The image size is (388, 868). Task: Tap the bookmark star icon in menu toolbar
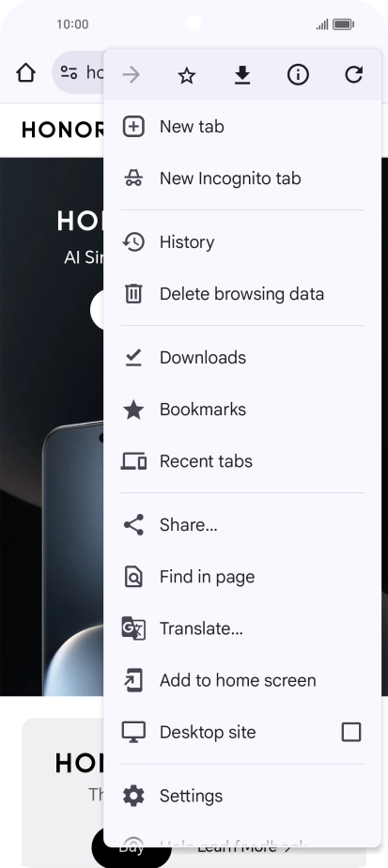coord(187,75)
